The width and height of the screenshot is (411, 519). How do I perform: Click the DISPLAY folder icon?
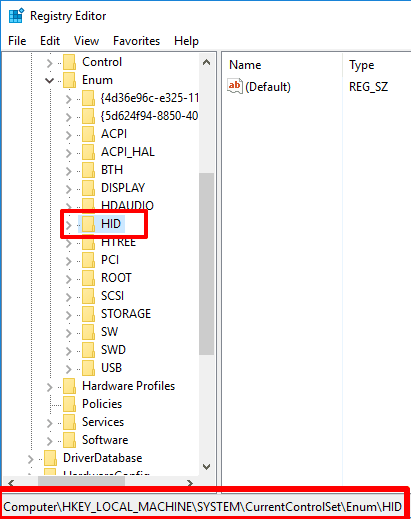[x=88, y=188]
